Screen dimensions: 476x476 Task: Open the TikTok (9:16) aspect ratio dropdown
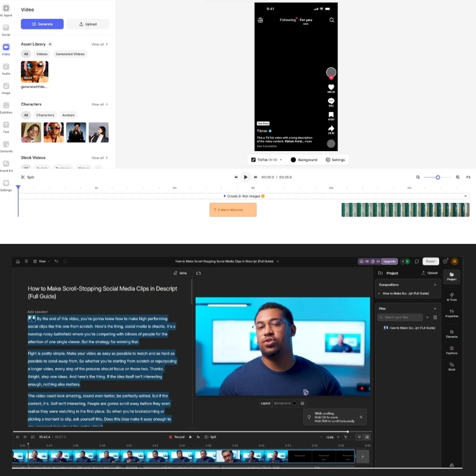coord(267,159)
